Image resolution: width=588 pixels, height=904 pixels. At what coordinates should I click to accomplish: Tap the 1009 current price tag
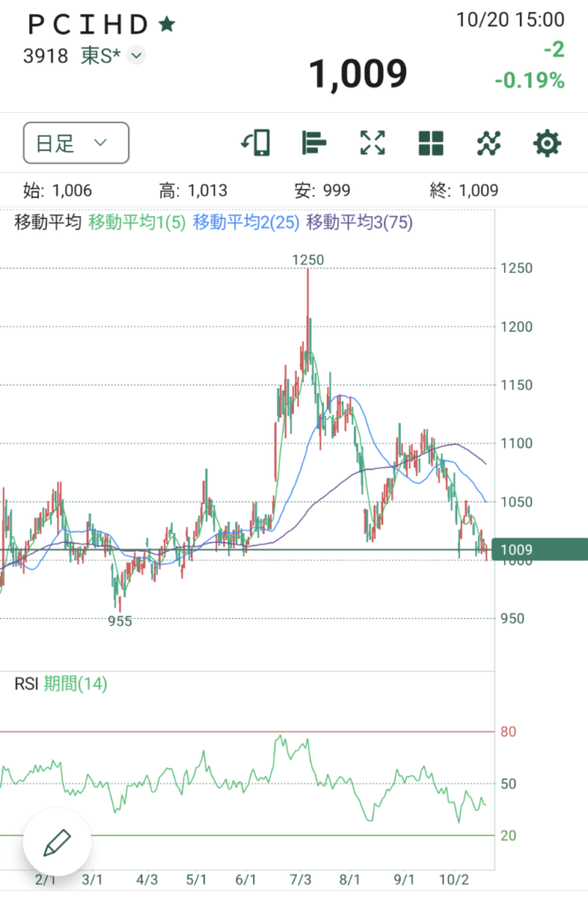pos(539,550)
